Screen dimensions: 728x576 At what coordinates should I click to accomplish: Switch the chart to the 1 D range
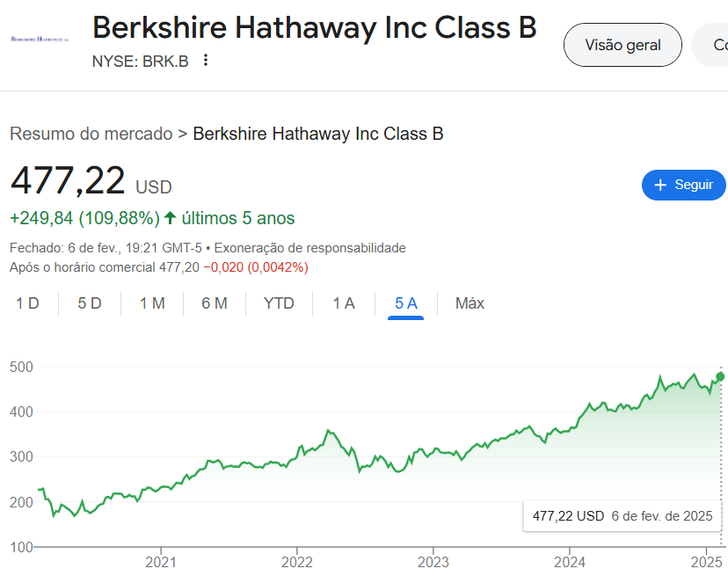pos(27,303)
